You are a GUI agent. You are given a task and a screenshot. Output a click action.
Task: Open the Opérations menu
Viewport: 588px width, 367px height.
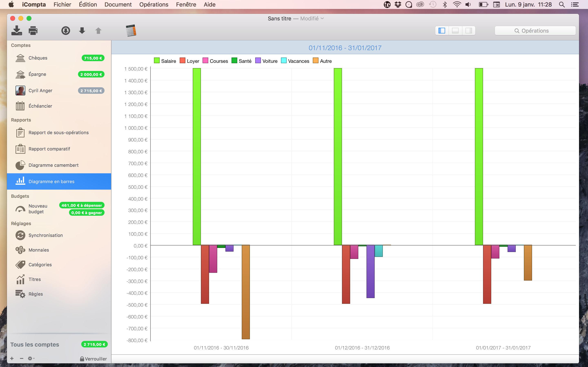click(154, 5)
